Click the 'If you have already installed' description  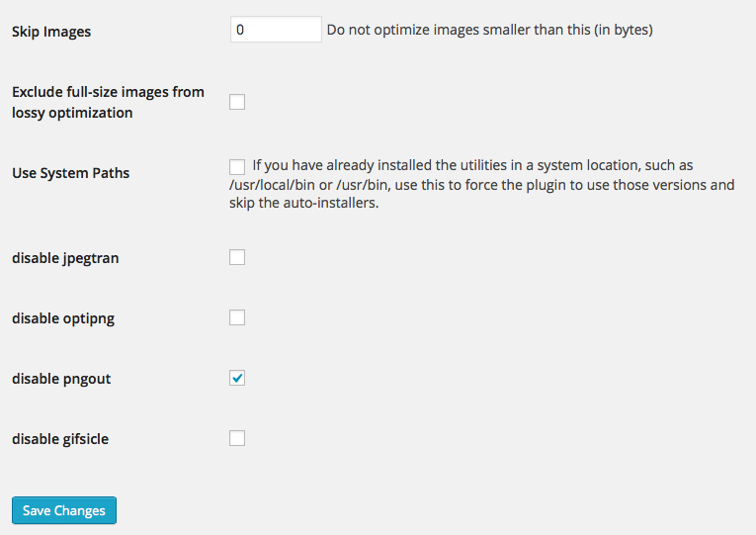point(472,165)
